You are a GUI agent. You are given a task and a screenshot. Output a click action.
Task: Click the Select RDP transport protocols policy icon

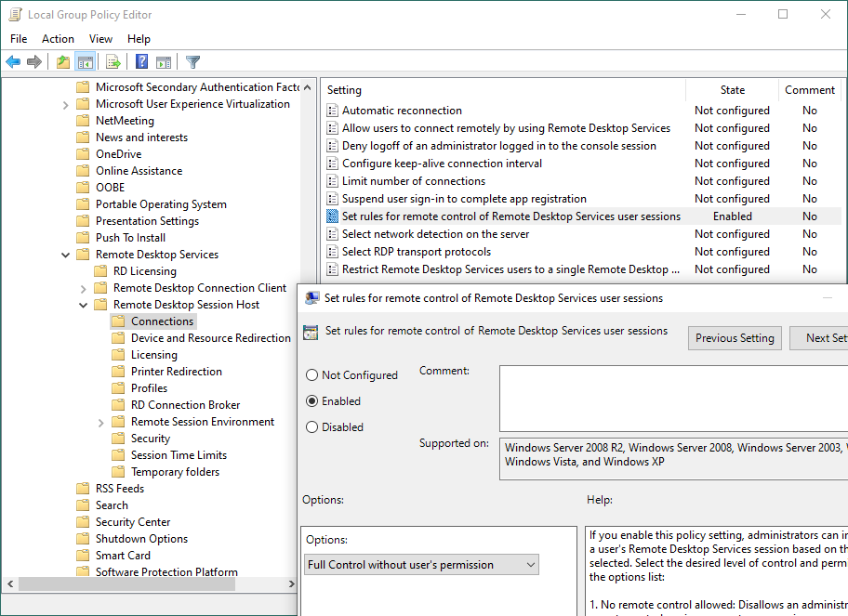[333, 252]
